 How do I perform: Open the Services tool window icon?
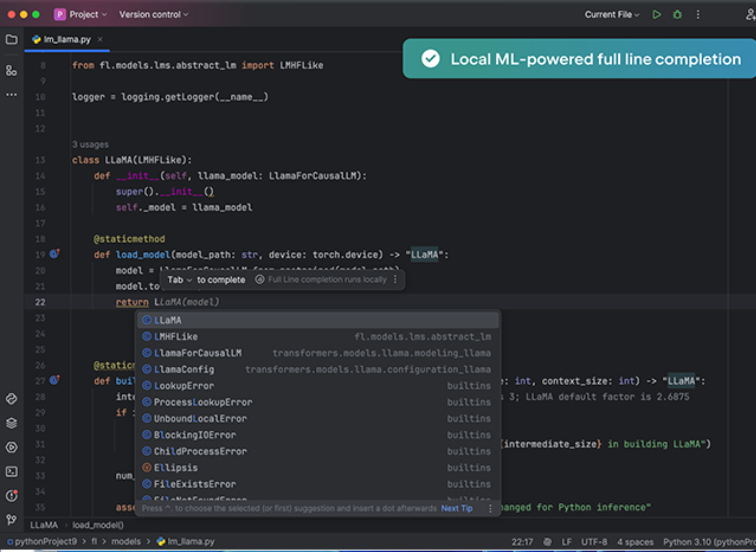coord(11,447)
